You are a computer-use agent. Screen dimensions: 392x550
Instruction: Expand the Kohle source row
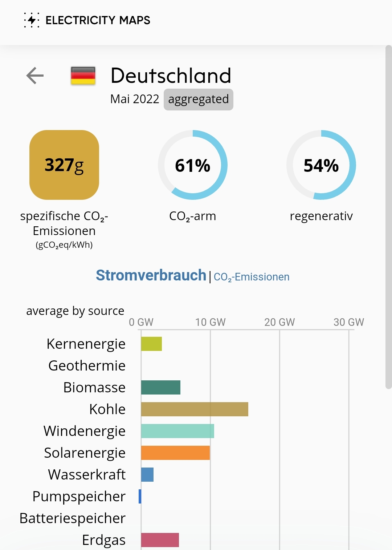[x=106, y=409]
